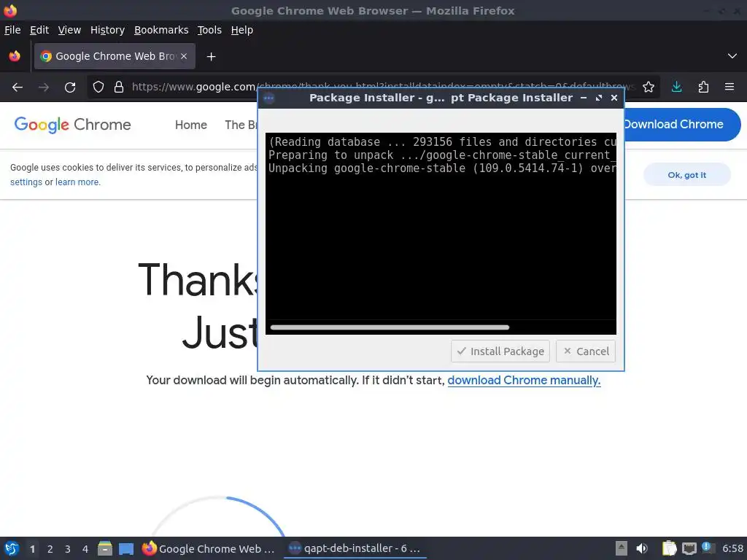Open the cookie settings link

[26, 182]
